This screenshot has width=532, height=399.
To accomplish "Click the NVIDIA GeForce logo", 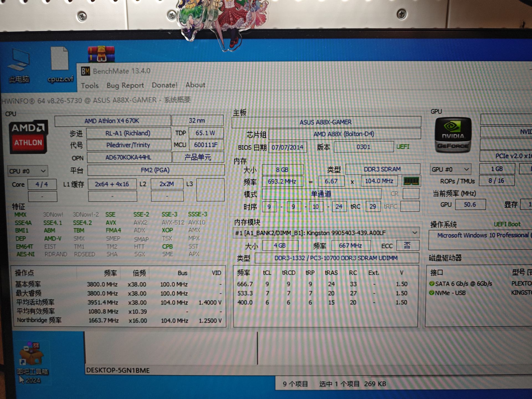I will tap(453, 135).
